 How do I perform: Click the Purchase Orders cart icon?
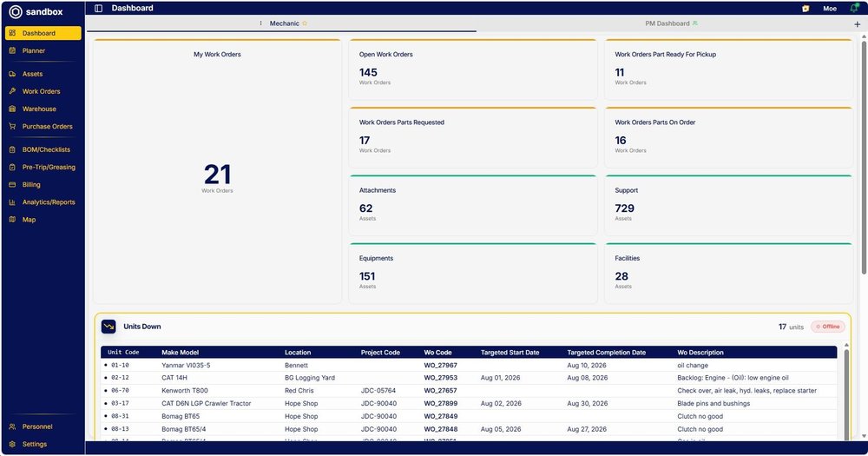point(12,126)
